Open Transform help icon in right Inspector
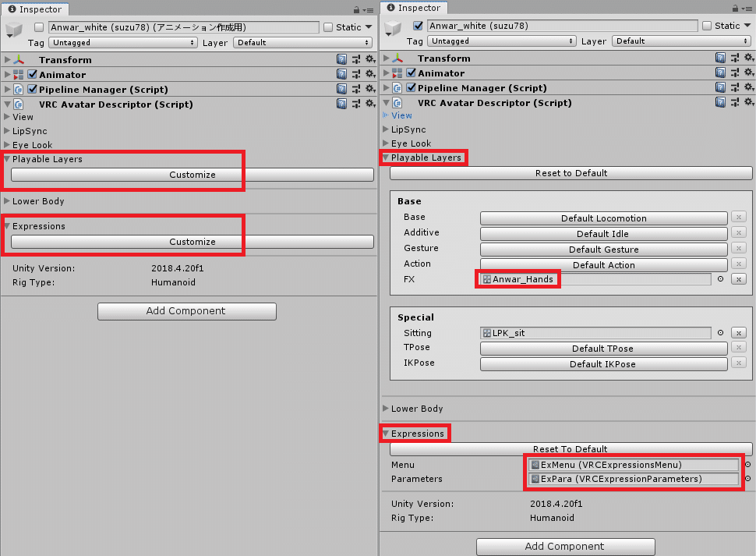 coord(720,58)
